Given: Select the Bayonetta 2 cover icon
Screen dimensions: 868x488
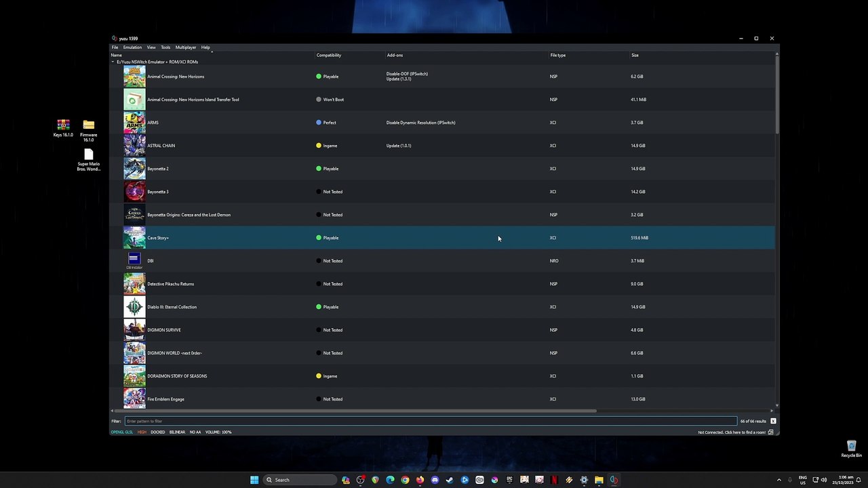Looking at the screenshot, I should [134, 169].
